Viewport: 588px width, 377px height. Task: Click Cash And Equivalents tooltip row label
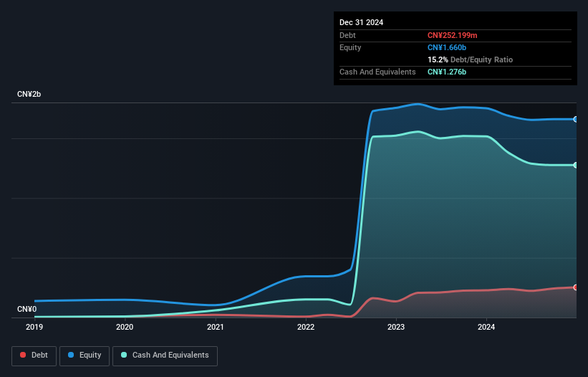[x=377, y=72]
